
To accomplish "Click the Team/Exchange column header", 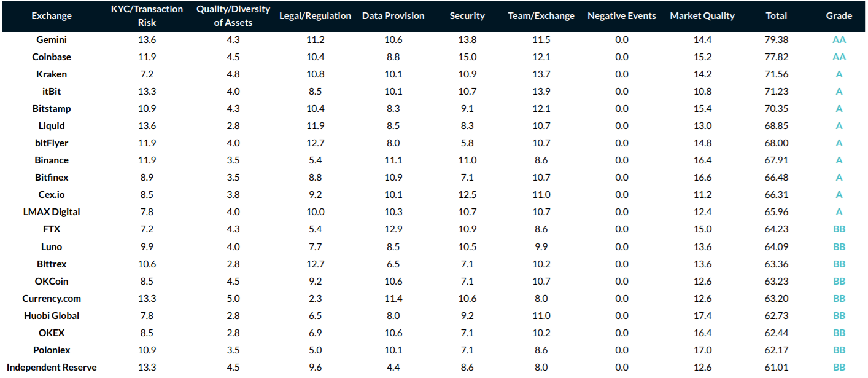I will click(541, 16).
